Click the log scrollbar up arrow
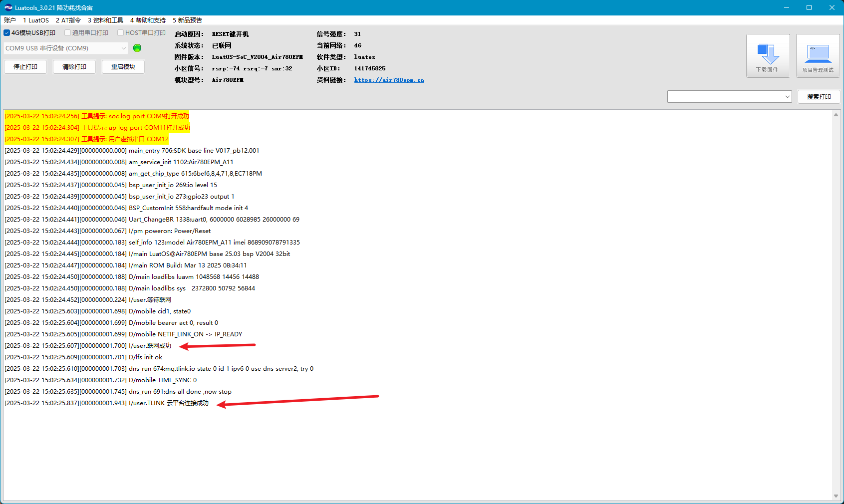The image size is (844, 504). [x=836, y=115]
